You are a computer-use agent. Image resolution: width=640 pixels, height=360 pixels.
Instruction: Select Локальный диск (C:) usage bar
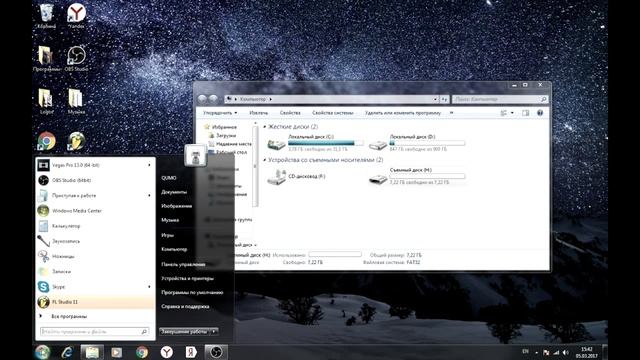[x=325, y=143]
